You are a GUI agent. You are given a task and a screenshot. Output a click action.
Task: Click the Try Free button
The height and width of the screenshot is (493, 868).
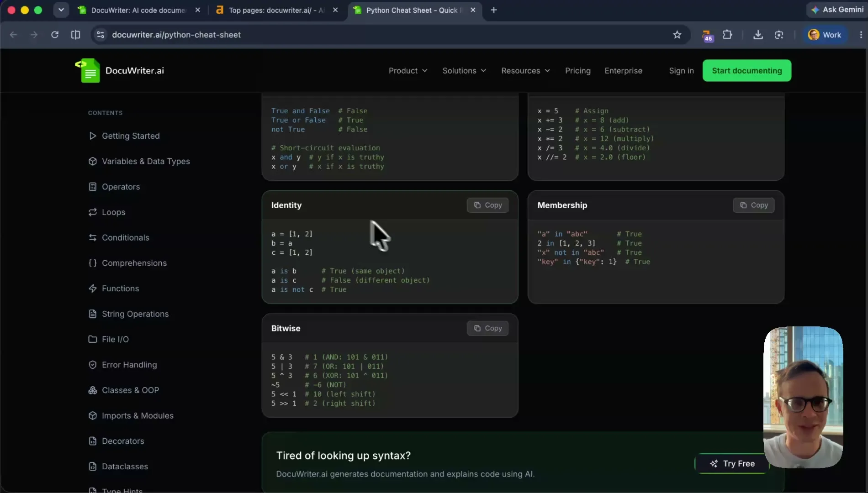pyautogui.click(x=732, y=464)
